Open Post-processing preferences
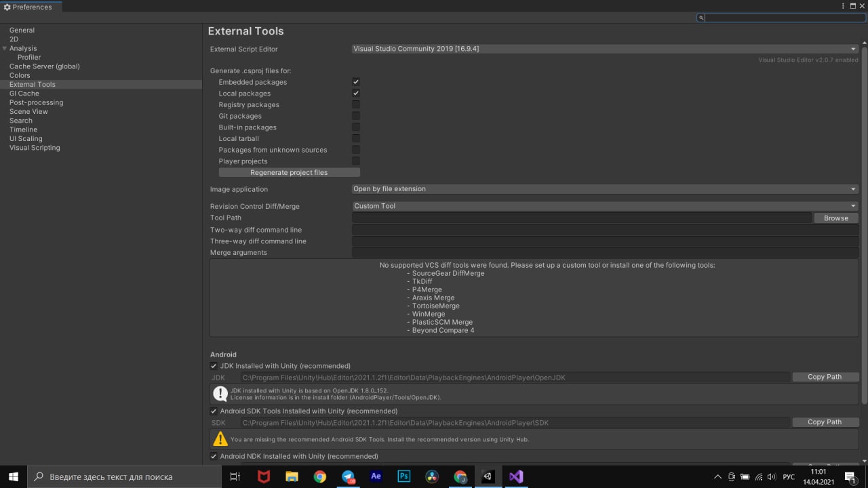This screenshot has width=868, height=488. pyautogui.click(x=37, y=102)
